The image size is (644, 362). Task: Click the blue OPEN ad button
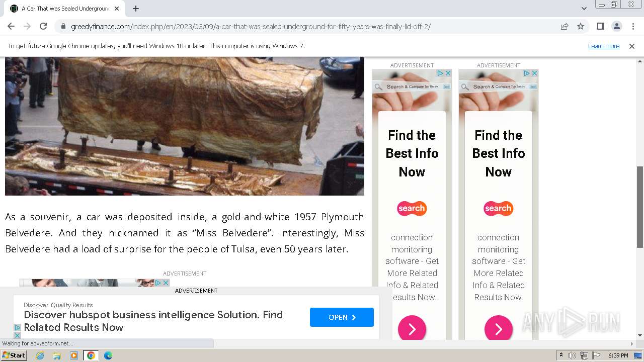click(x=342, y=317)
